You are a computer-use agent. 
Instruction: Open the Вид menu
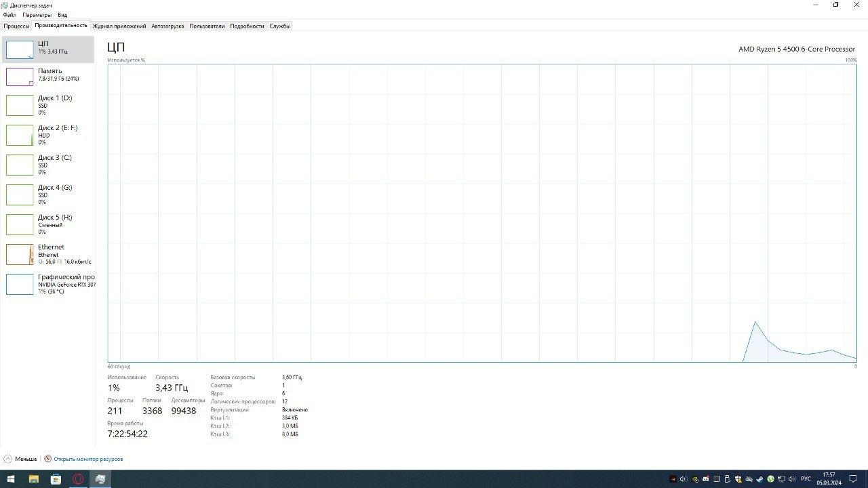point(62,15)
